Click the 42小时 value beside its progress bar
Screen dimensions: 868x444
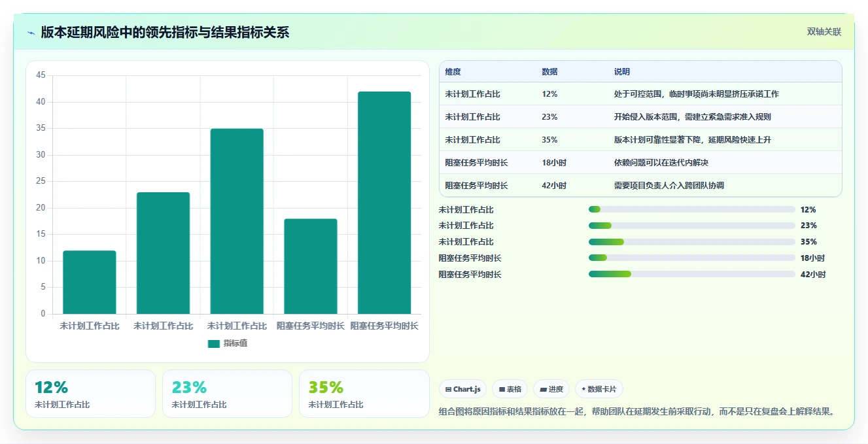click(813, 275)
